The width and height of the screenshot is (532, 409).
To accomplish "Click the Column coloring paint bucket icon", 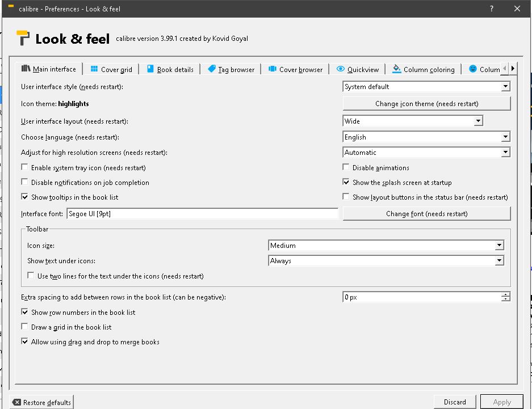I will pyautogui.click(x=396, y=69).
